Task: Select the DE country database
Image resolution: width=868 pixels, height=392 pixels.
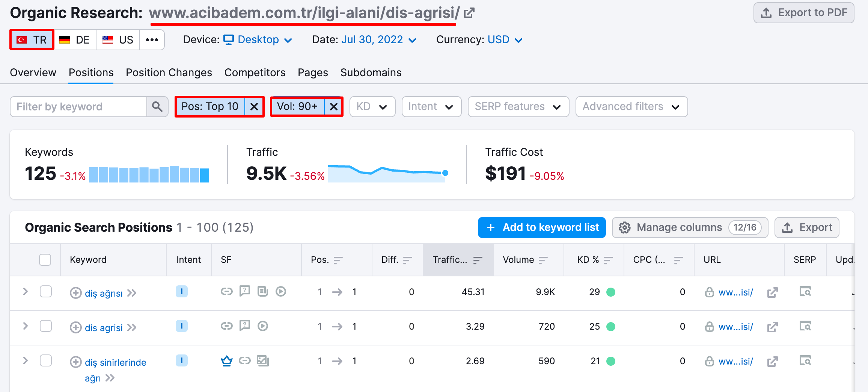Action: (x=75, y=40)
